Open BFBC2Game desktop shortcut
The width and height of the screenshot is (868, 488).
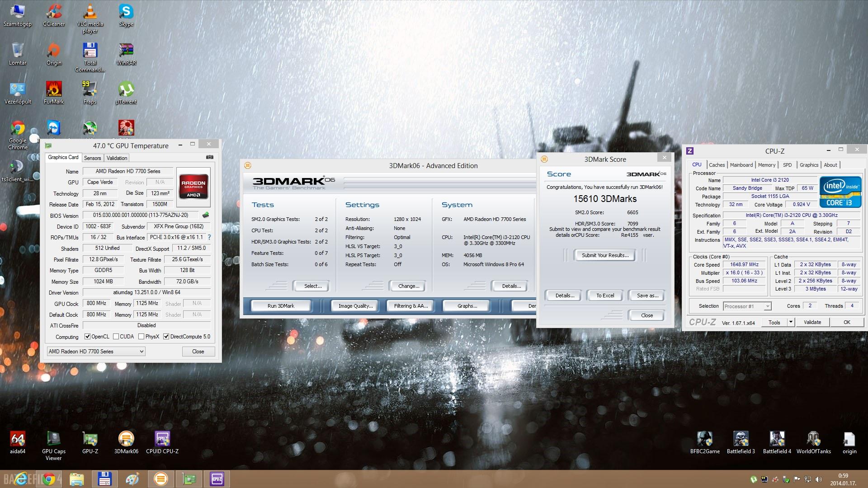pos(705,442)
